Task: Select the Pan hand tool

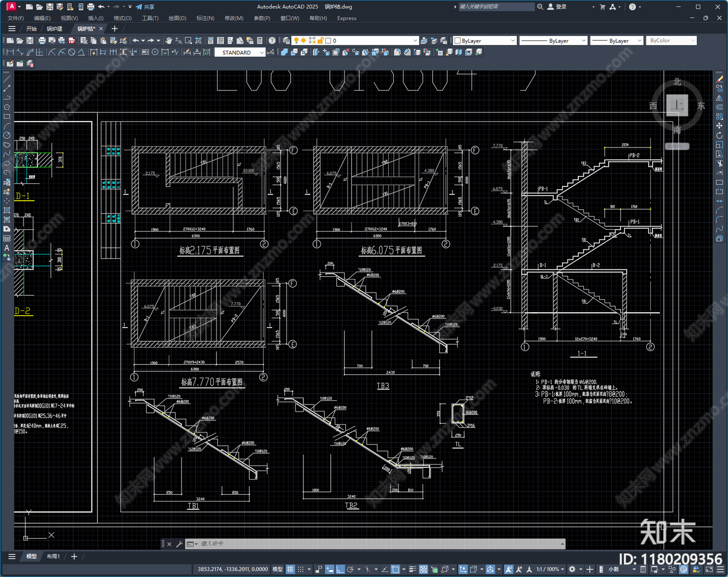Action: (x=169, y=40)
